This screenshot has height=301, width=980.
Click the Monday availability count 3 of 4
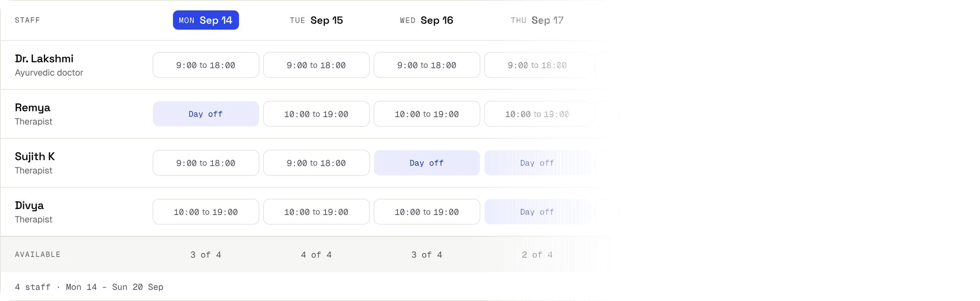[206, 255]
